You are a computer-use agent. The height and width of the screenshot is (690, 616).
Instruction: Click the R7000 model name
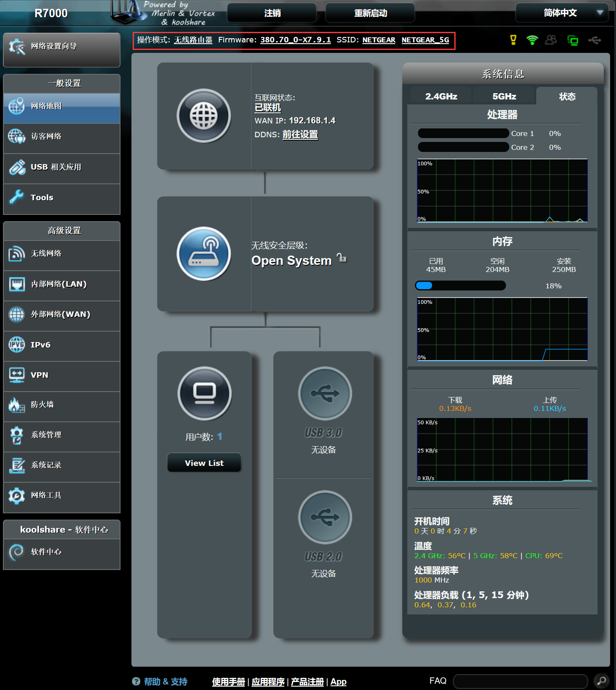click(51, 13)
